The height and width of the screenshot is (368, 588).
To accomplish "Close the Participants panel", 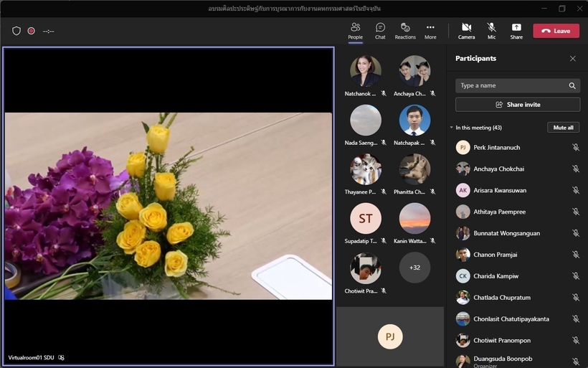I will coord(573,59).
